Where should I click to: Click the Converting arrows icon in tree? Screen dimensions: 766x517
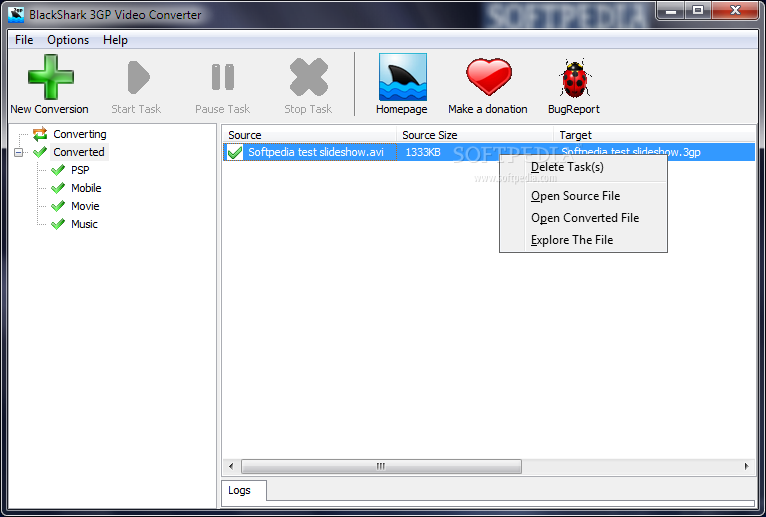point(40,134)
